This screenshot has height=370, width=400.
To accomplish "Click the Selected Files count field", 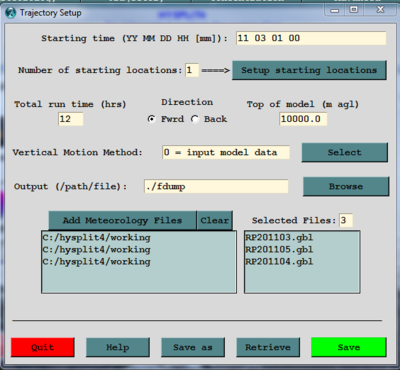I will coord(346,220).
